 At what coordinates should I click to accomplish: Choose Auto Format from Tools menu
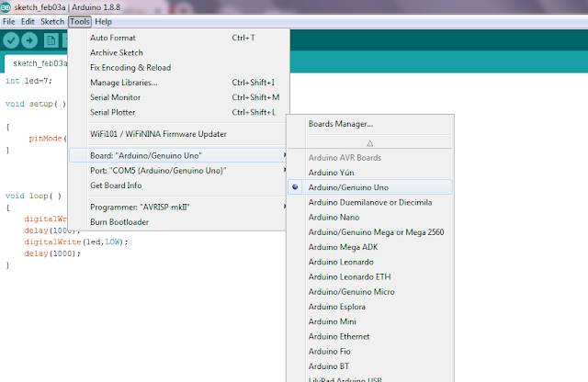[178, 38]
